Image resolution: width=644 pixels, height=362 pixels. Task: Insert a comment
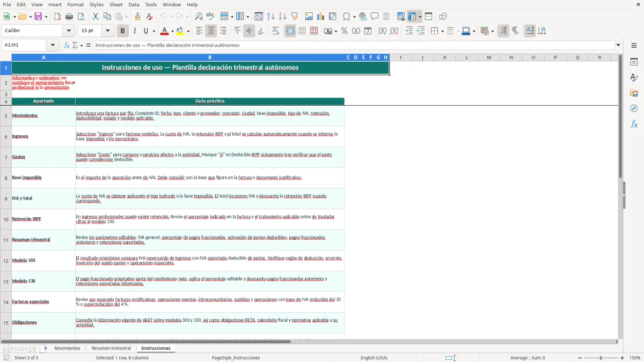click(x=375, y=17)
